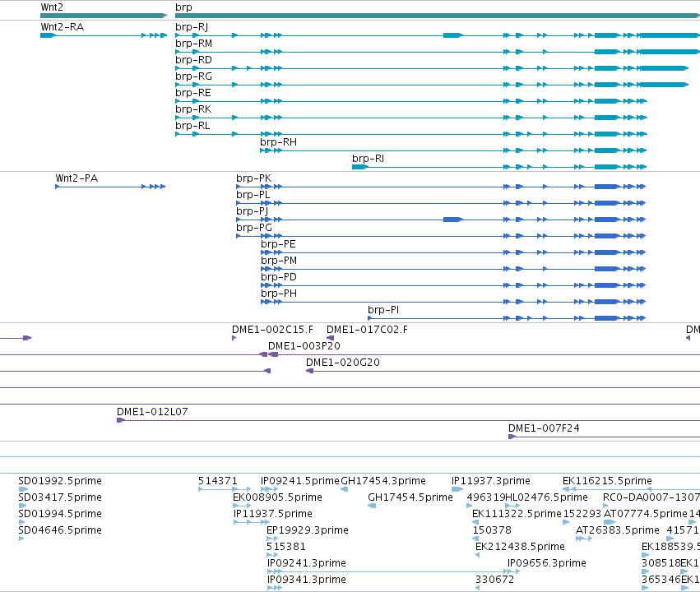Image resolution: width=700 pixels, height=592 pixels.
Task: Click the Wnt2-RA transcript label
Action: pos(62,27)
